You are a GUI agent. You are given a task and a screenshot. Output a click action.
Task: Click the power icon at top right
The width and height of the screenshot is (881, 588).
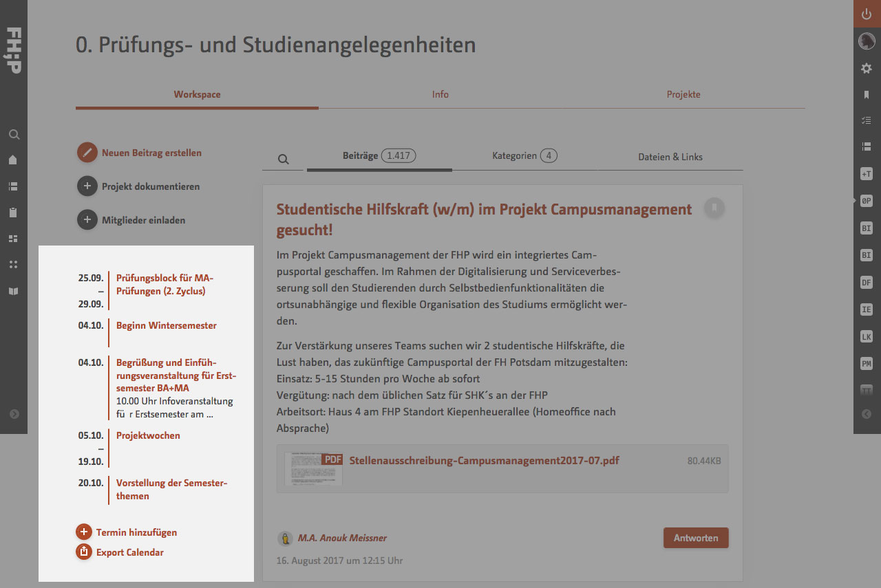pyautogui.click(x=867, y=14)
